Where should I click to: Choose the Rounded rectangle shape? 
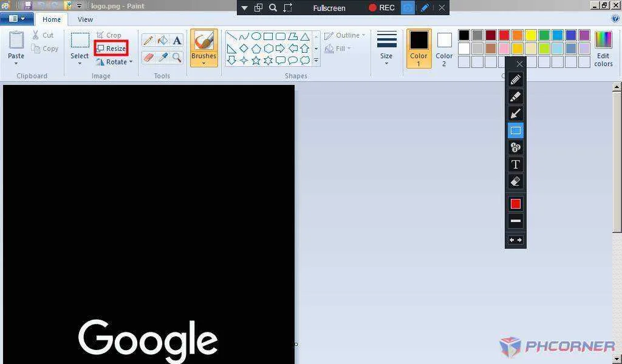tap(281, 36)
